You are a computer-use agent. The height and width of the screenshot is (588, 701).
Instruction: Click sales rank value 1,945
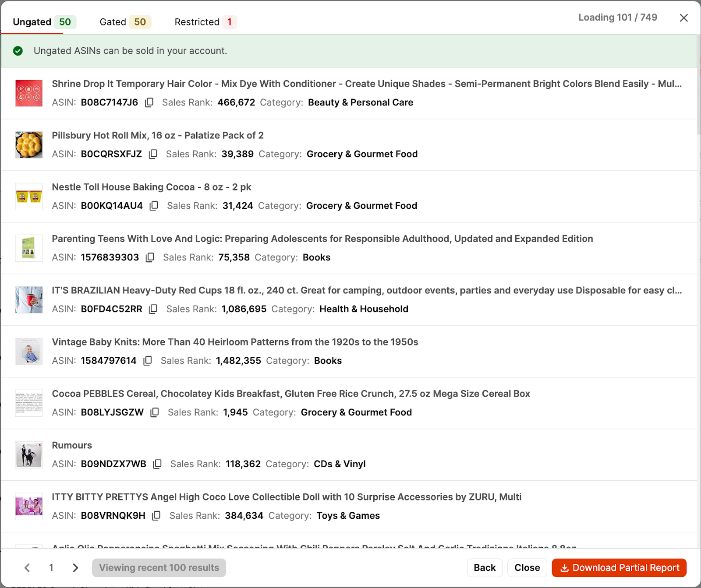click(x=235, y=412)
